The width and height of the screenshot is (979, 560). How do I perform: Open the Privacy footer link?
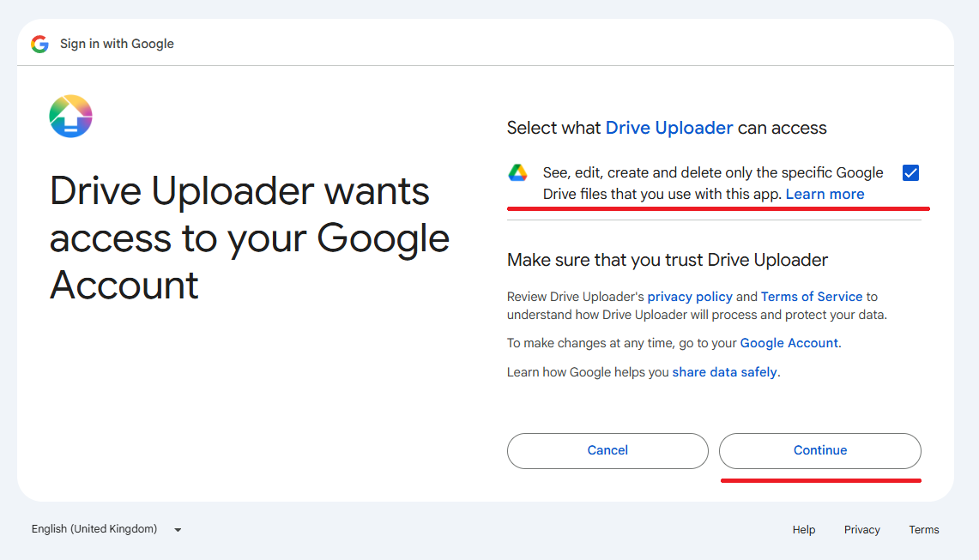[x=861, y=529]
